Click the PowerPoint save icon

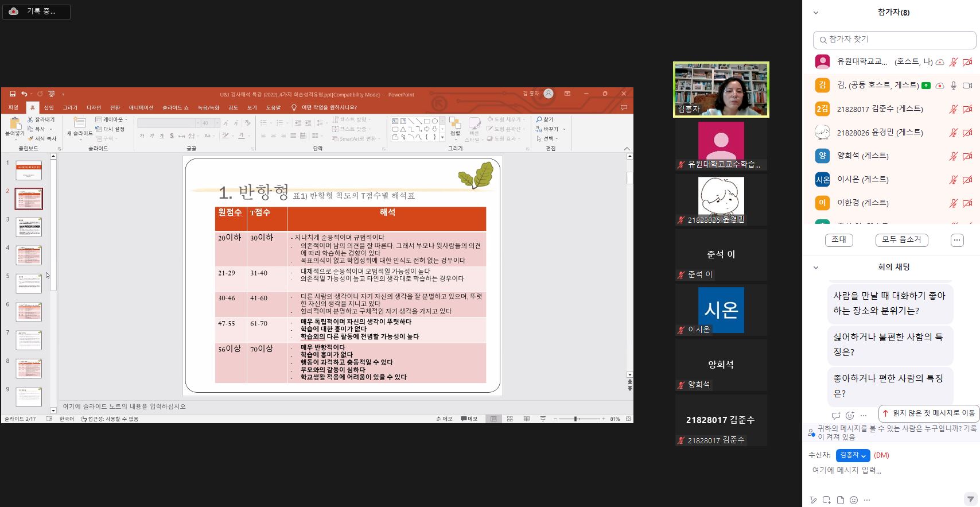(x=11, y=94)
